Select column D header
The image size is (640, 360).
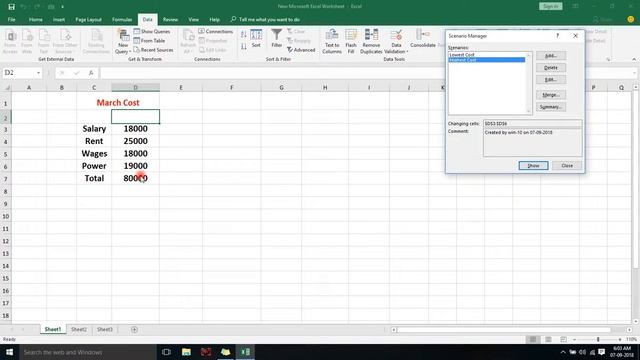point(136,87)
